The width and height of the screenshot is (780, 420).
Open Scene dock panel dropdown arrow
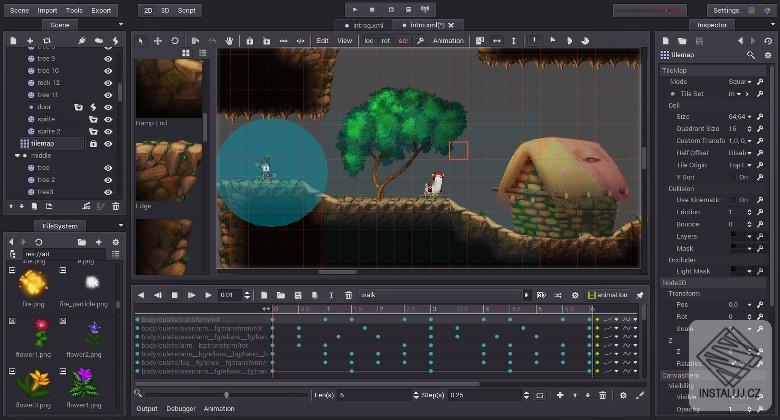tap(120, 24)
